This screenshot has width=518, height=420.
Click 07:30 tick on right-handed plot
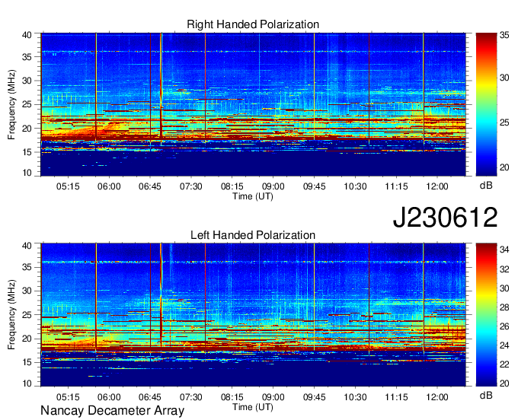pos(191,186)
